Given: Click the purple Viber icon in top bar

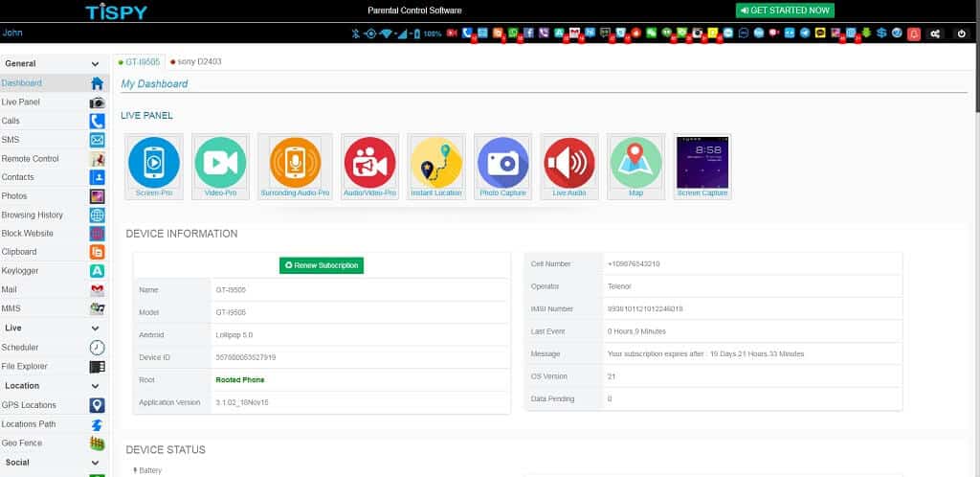Looking at the screenshot, I should [x=544, y=34].
